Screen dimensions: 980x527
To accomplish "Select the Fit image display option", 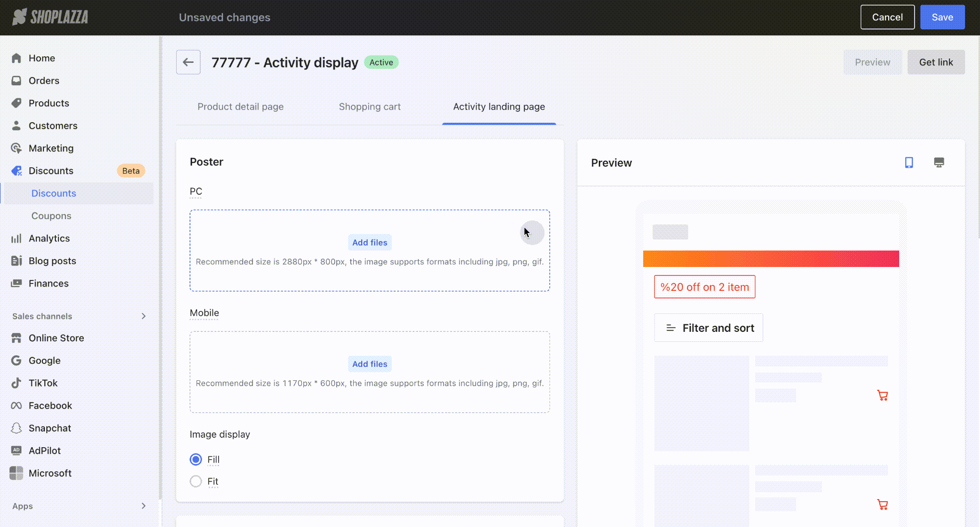I will point(196,482).
